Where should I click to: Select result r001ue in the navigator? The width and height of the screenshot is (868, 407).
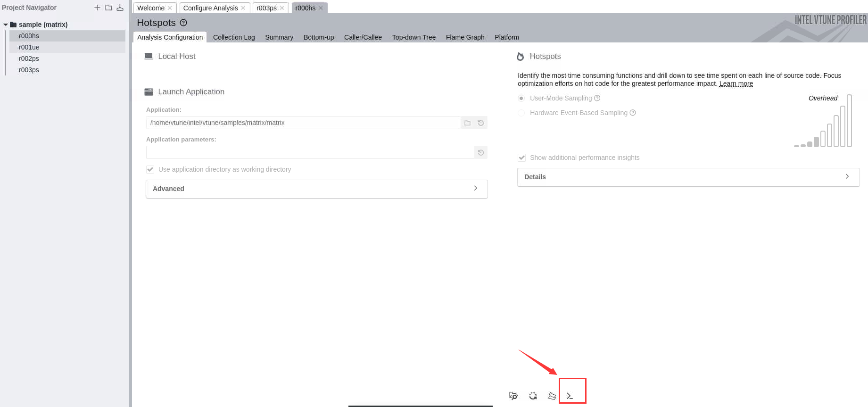point(67,47)
